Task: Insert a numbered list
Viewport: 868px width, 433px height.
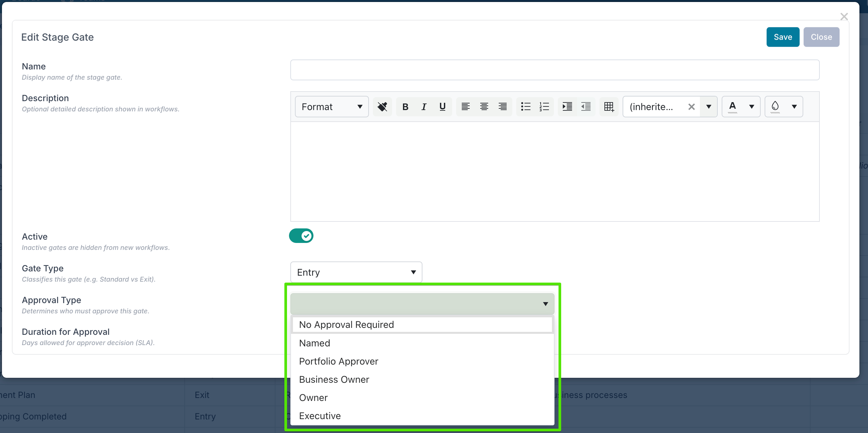Action: (x=544, y=107)
